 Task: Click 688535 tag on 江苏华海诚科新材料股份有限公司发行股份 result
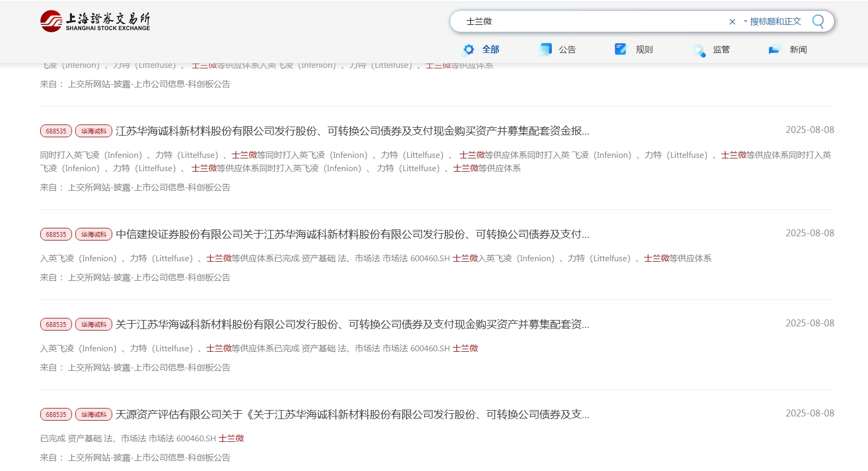pyautogui.click(x=56, y=131)
